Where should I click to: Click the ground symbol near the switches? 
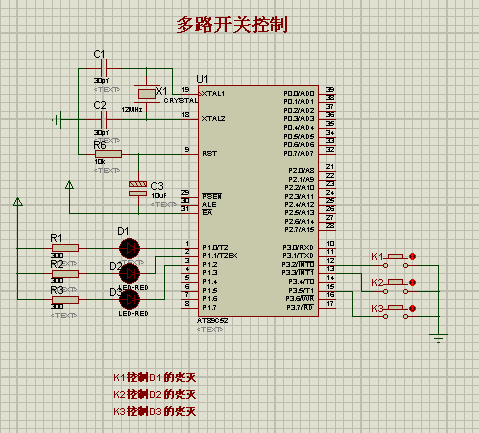pos(438,338)
